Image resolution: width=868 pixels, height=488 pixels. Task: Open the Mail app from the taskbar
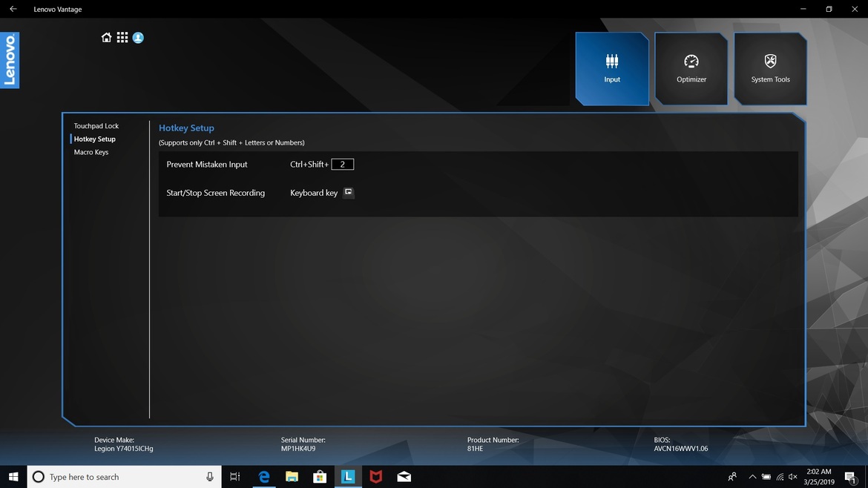click(x=404, y=476)
